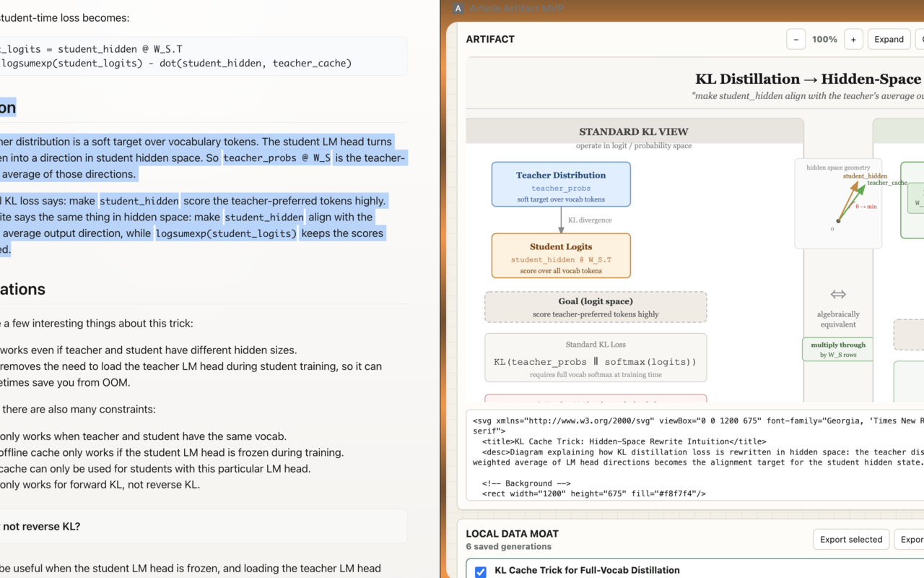
Task: Click 'there are also many constraints' line
Action: (78, 409)
